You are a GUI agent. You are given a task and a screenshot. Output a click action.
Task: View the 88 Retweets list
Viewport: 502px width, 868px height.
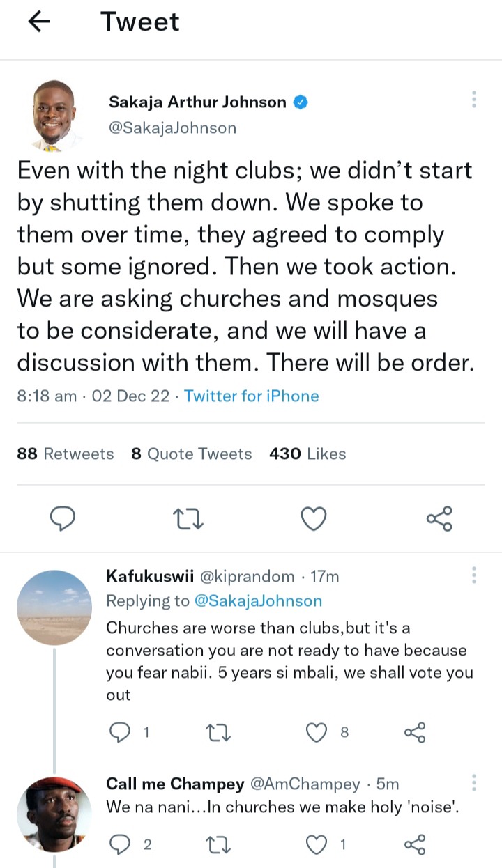65,454
